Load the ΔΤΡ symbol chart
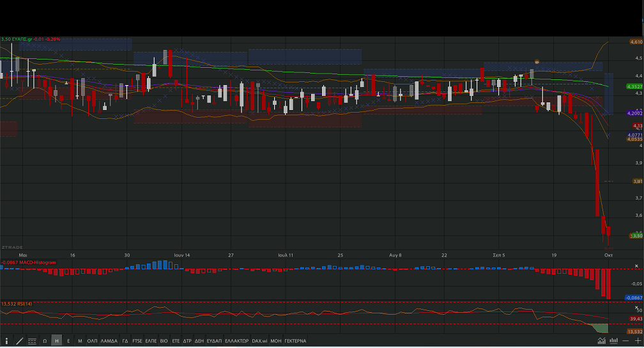644x348 pixels. (x=187, y=341)
